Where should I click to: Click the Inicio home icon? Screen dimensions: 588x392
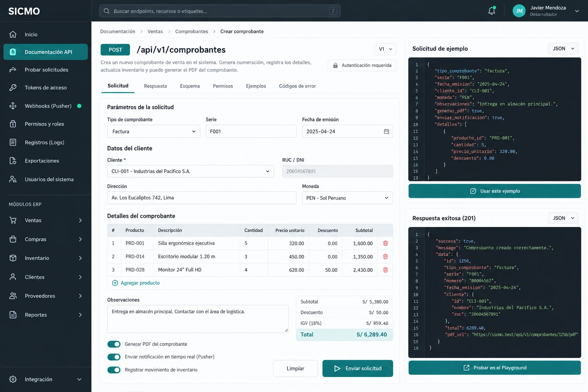[x=13, y=34]
